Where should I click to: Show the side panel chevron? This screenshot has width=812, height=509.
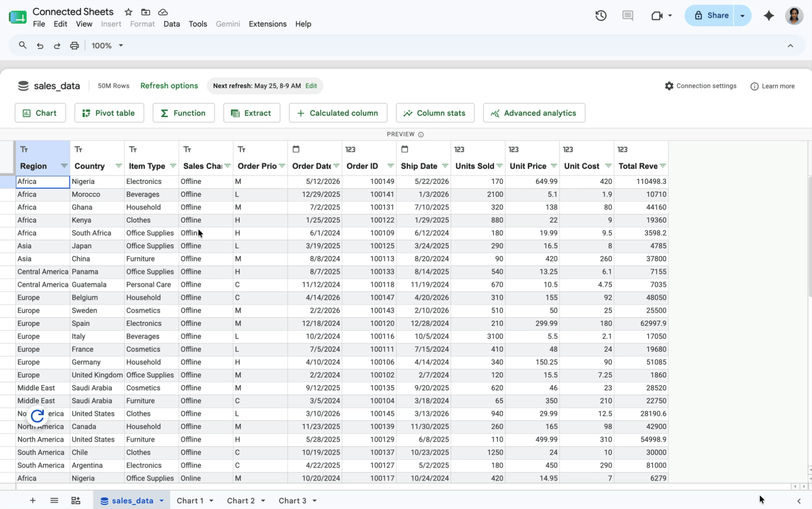(799, 501)
